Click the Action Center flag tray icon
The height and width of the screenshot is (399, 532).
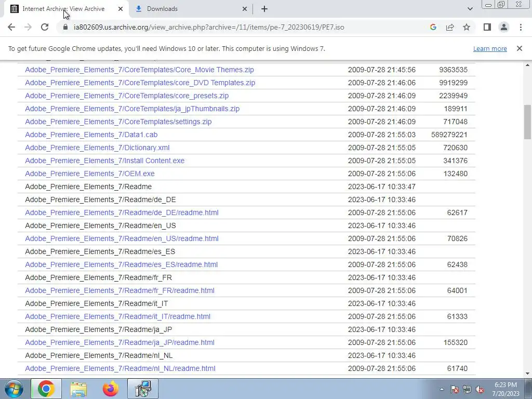coord(454,390)
